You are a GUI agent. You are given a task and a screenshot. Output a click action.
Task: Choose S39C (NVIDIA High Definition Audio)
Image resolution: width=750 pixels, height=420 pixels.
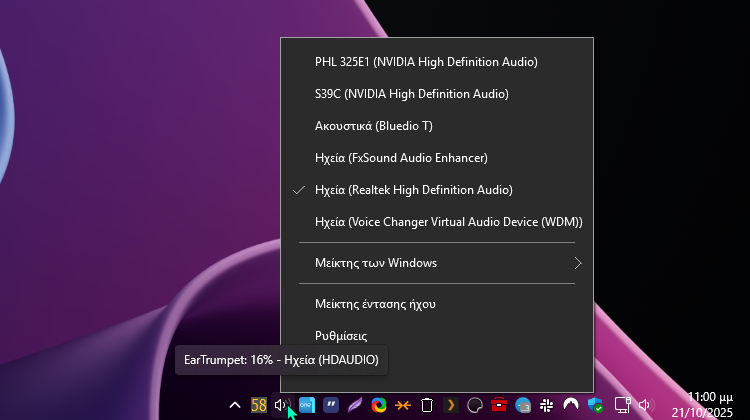pos(411,94)
